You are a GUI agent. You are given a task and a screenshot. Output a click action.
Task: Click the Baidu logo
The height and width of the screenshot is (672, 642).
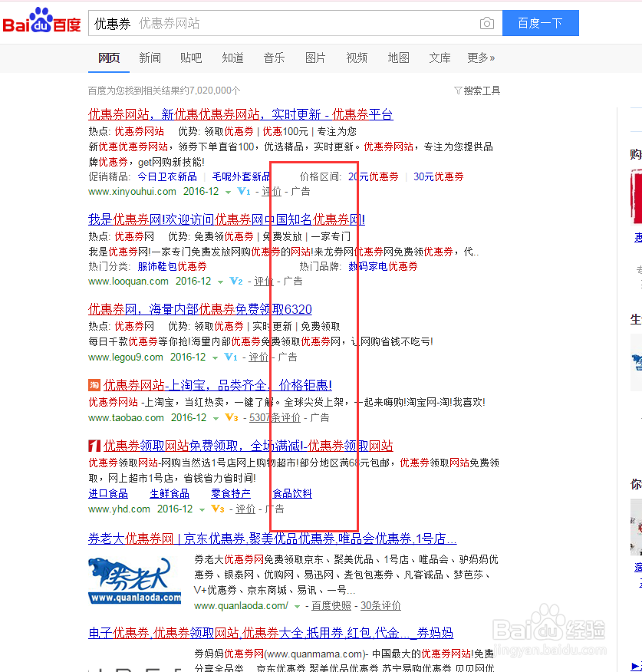42,21
